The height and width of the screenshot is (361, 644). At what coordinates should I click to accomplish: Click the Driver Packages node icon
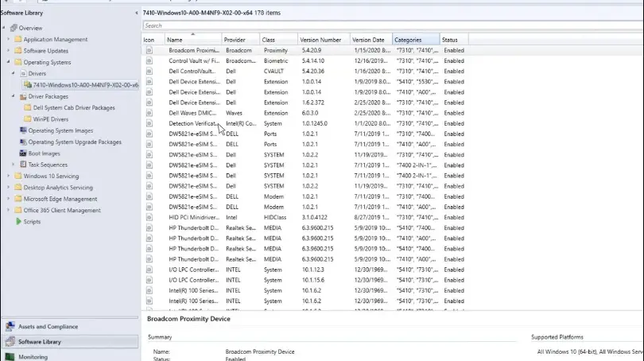click(x=23, y=96)
